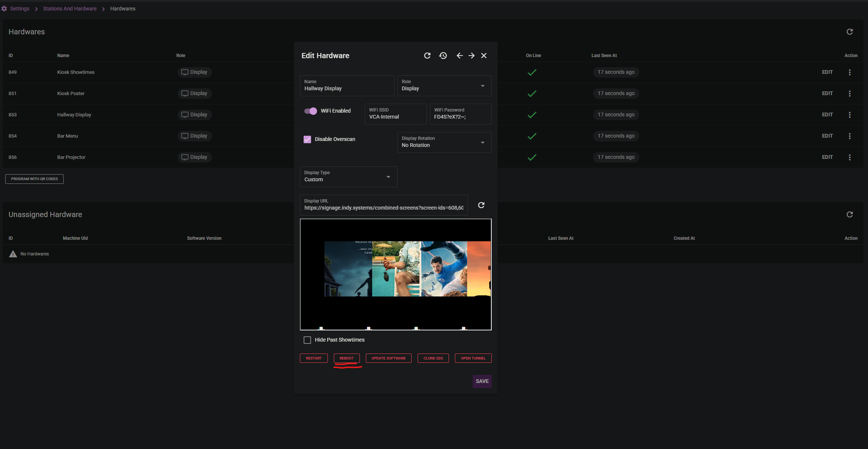Click the Save button
Screen dimensions: 868x449
pyautogui.click(x=482, y=381)
